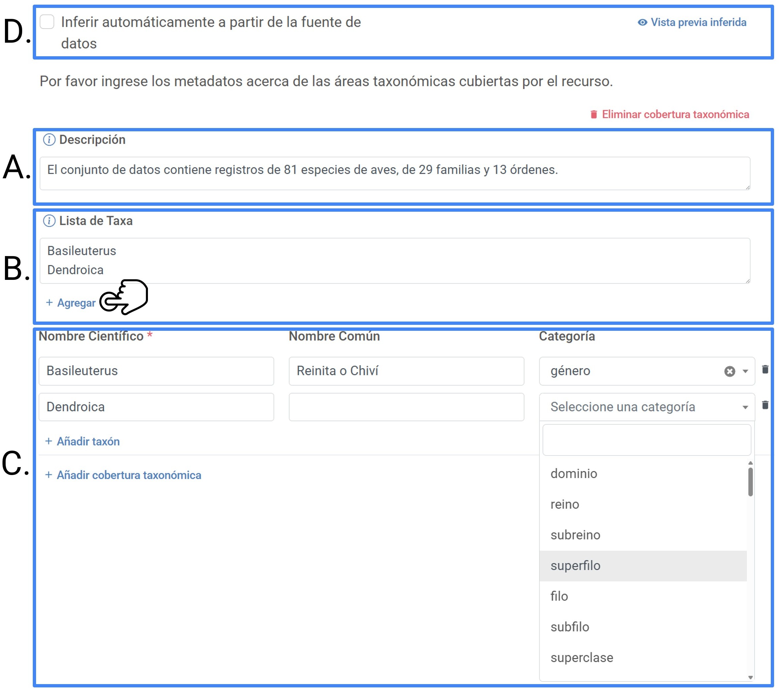The width and height of the screenshot is (784, 696).
Task: Delete the Dendroica taxon row with trash icon
Action: tap(765, 405)
